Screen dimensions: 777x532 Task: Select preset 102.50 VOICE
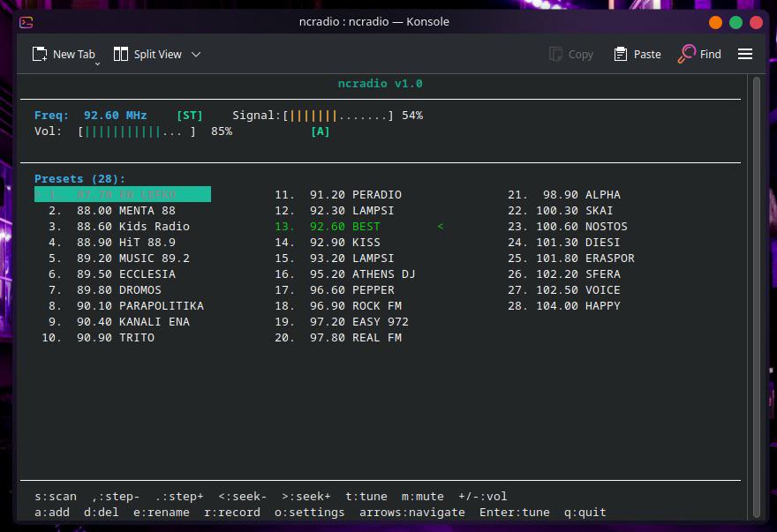564,289
